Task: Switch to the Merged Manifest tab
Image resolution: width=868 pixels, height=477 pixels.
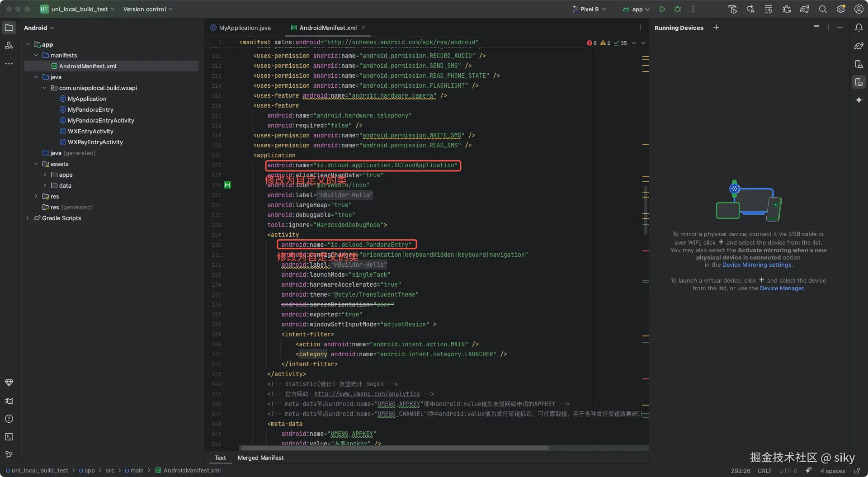Action: pos(260,458)
